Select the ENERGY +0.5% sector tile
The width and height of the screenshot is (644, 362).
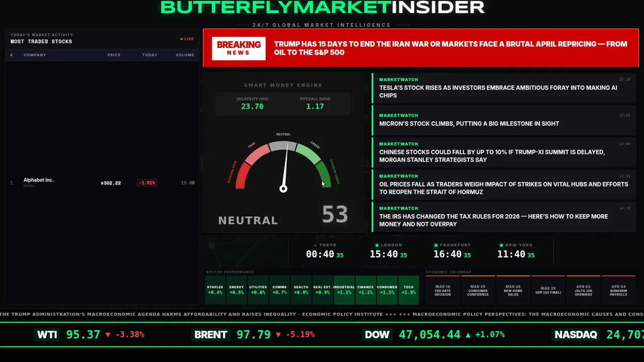[236, 290]
